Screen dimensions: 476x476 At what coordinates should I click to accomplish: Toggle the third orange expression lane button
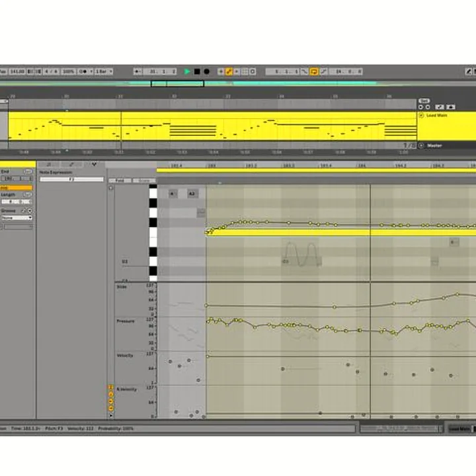[111, 401]
